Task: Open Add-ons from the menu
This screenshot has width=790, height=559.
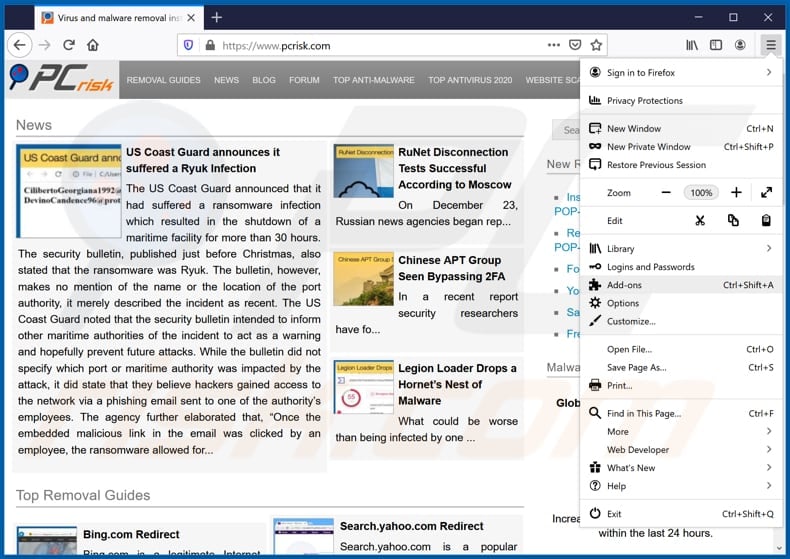Action: 681,285
